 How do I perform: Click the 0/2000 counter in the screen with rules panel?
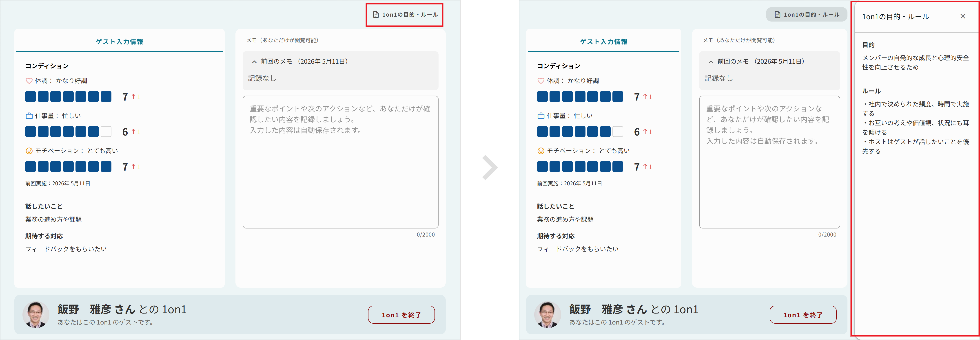827,235
